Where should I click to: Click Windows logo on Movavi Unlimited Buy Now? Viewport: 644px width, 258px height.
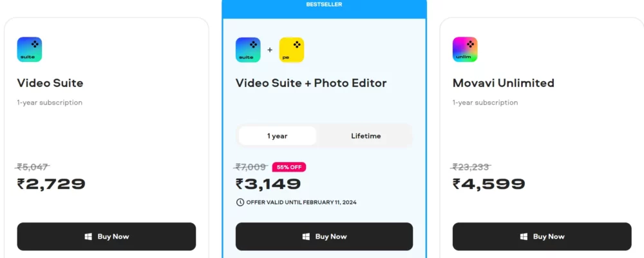pos(524,237)
